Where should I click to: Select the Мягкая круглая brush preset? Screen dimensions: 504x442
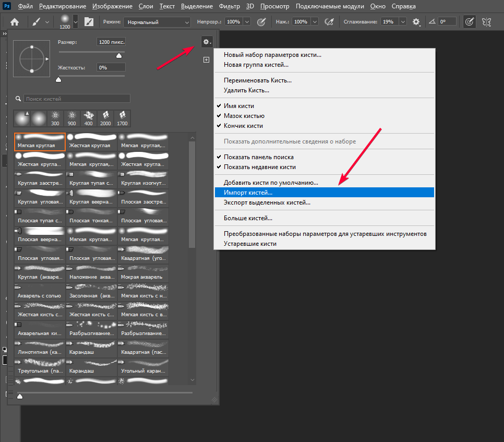coord(40,142)
